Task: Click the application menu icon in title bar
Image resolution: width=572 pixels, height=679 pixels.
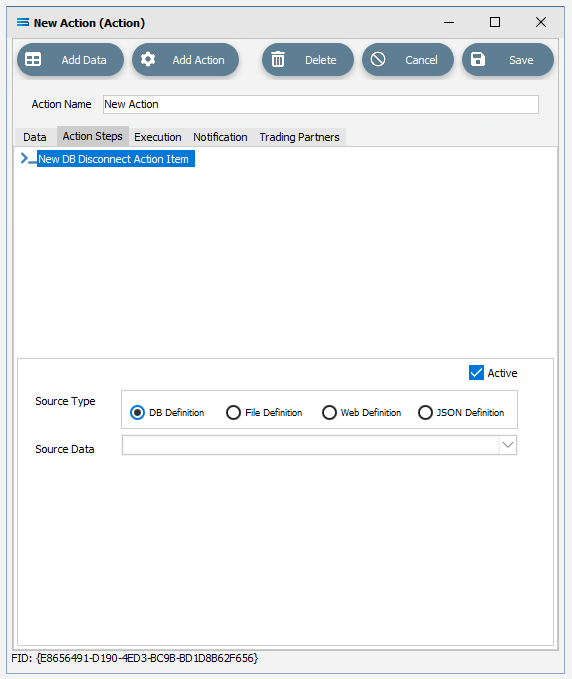Action: [23, 22]
